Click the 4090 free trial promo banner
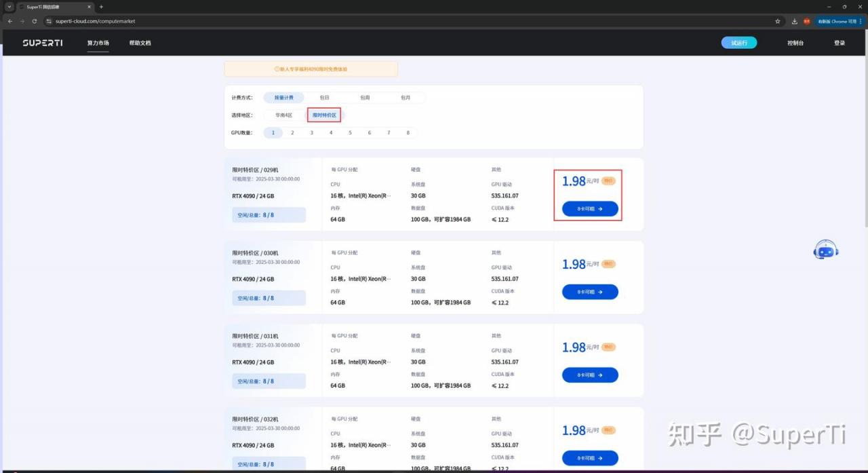Screen dimensions: 868x473 [311, 69]
